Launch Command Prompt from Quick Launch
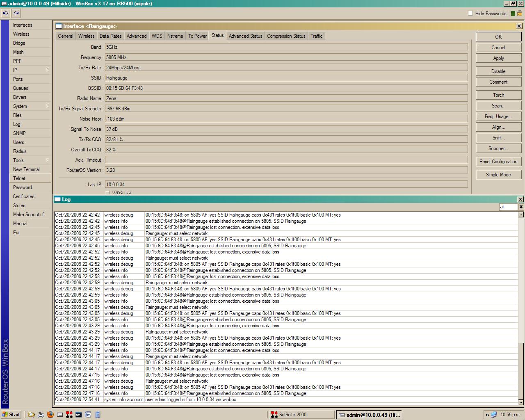This screenshot has width=525, height=420. point(79,415)
